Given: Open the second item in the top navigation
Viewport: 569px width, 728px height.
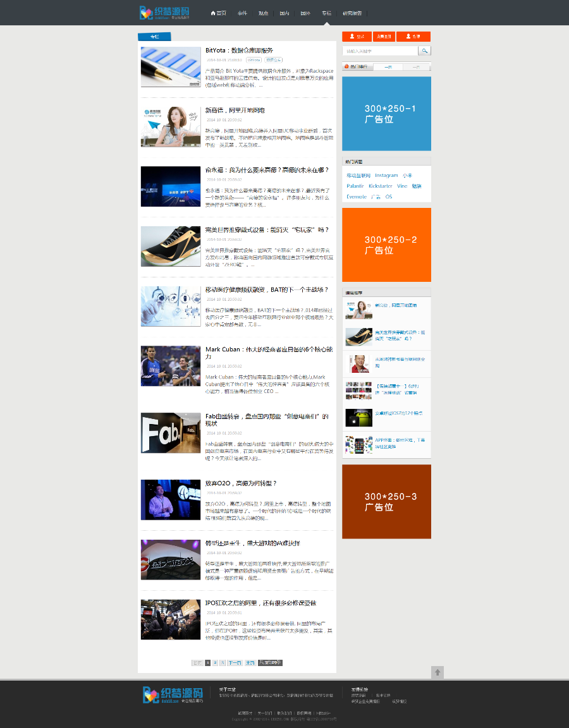Looking at the screenshot, I should [x=242, y=13].
